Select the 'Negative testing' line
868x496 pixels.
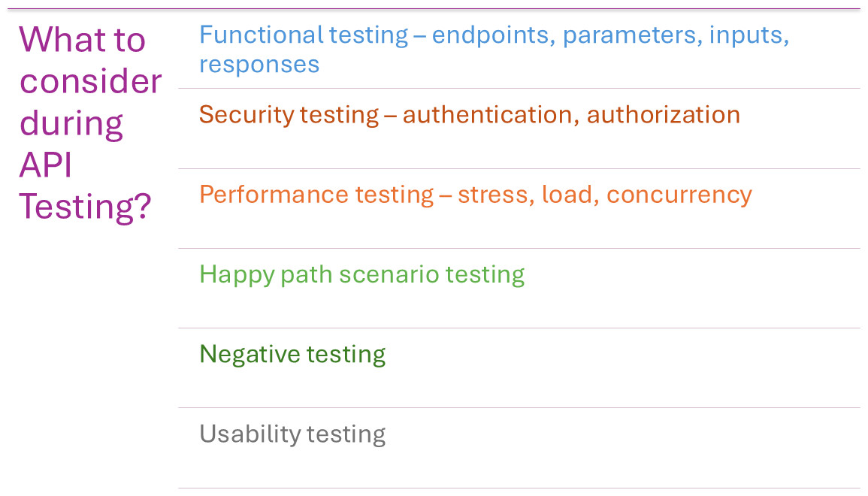pyautogui.click(x=292, y=354)
